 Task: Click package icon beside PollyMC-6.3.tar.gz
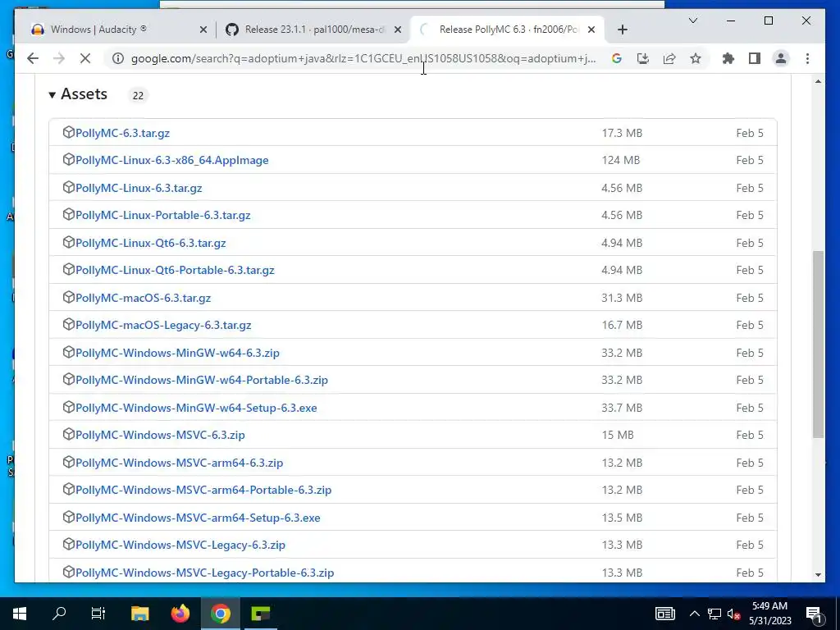[x=68, y=132]
